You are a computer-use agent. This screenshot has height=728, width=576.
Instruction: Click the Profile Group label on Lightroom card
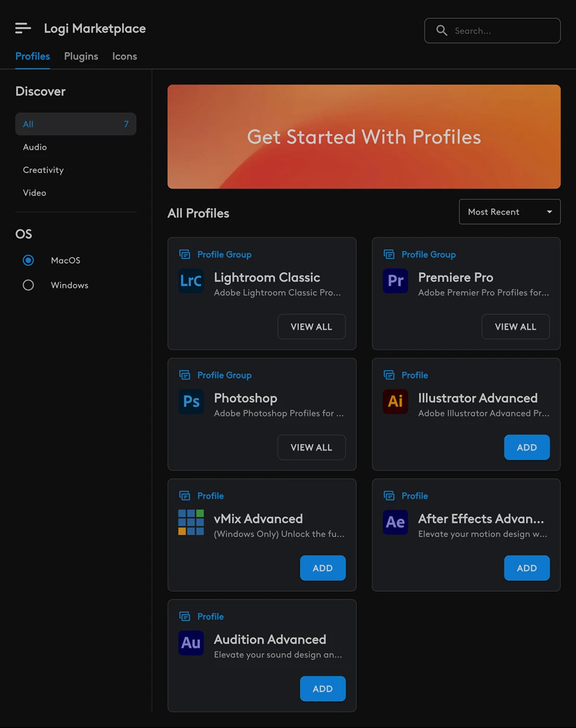(224, 254)
